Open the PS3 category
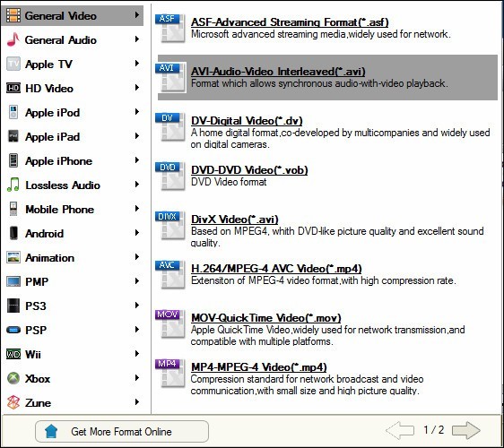Screen dimensions: 504x448 point(72,306)
